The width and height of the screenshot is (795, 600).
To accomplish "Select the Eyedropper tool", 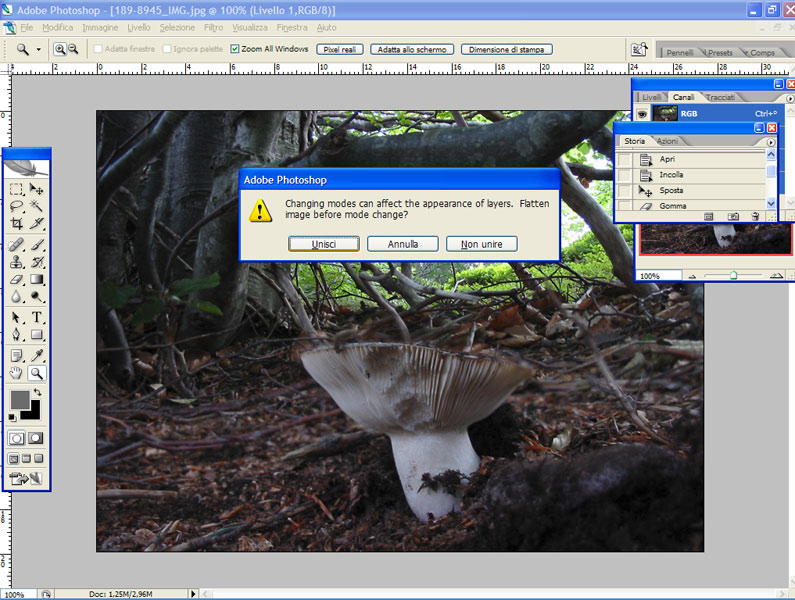I will coord(37,355).
